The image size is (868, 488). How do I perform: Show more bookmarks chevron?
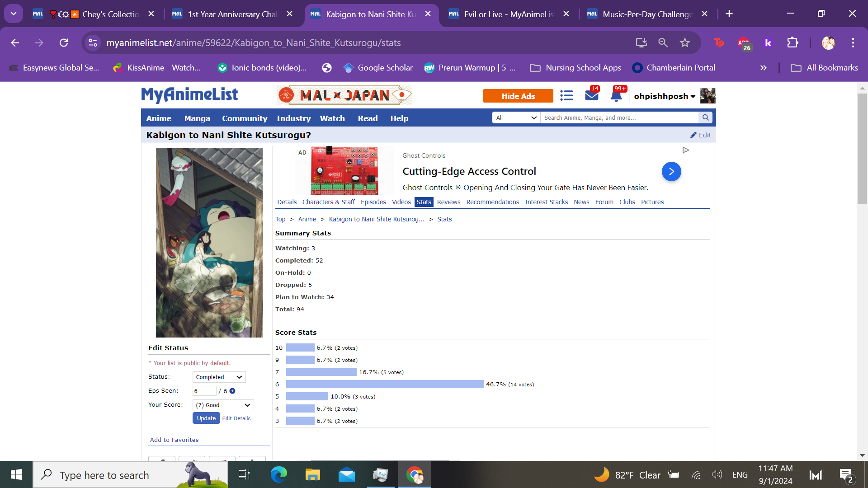pyautogui.click(x=763, y=68)
